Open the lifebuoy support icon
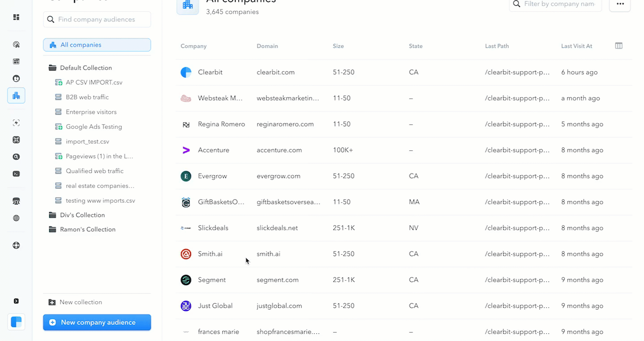The image size is (644, 341). click(16, 245)
